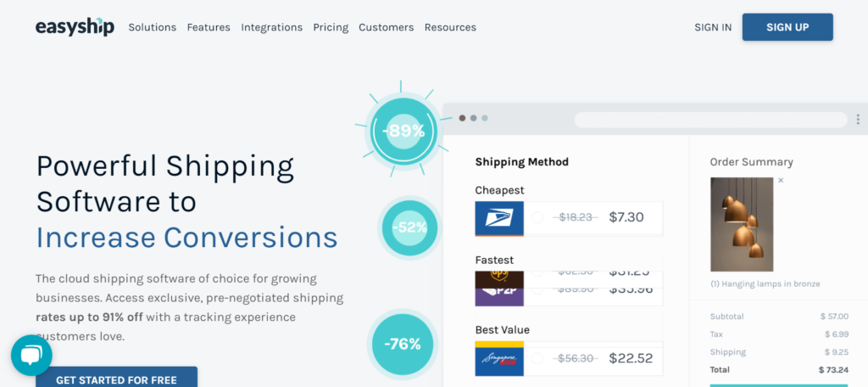The height and width of the screenshot is (387, 868).
Task: Select the $22.52 Best Value radio button
Action: 537,359
